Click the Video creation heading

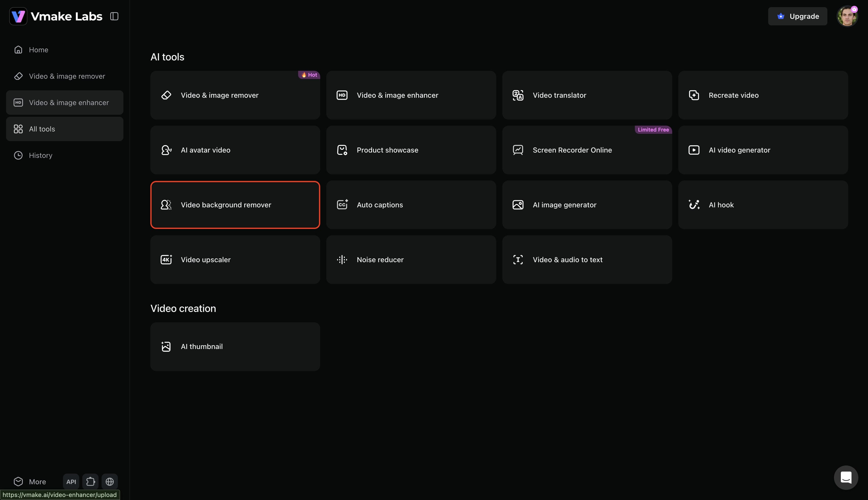click(x=183, y=308)
